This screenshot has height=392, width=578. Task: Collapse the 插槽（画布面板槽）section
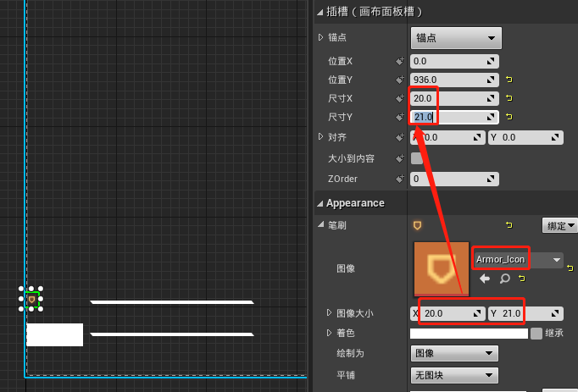pyautogui.click(x=320, y=13)
